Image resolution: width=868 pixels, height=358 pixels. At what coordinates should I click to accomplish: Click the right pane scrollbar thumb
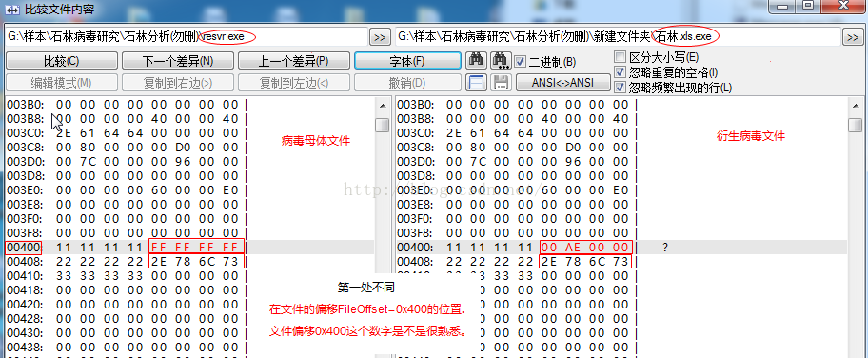coord(856,126)
